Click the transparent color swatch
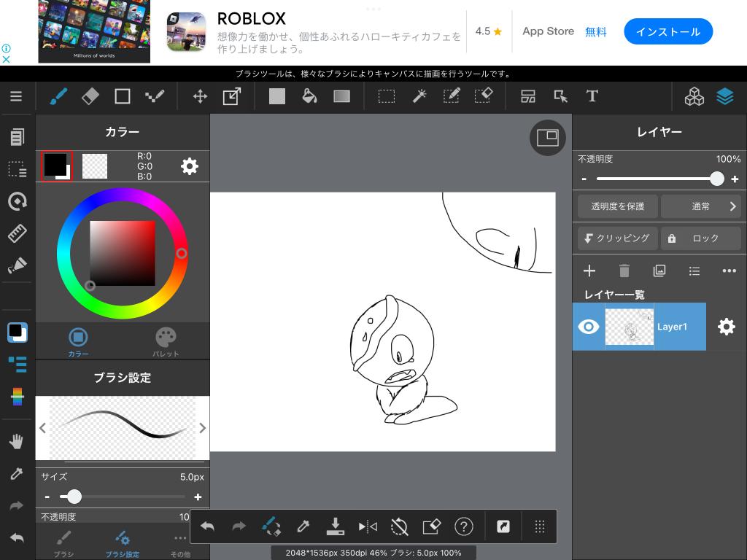Viewport: 747px width, 560px height. pyautogui.click(x=95, y=166)
